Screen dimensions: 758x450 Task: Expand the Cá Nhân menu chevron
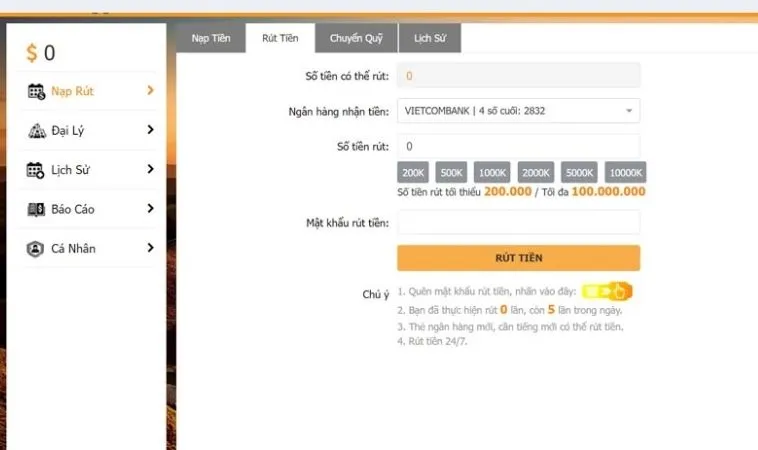coord(150,247)
